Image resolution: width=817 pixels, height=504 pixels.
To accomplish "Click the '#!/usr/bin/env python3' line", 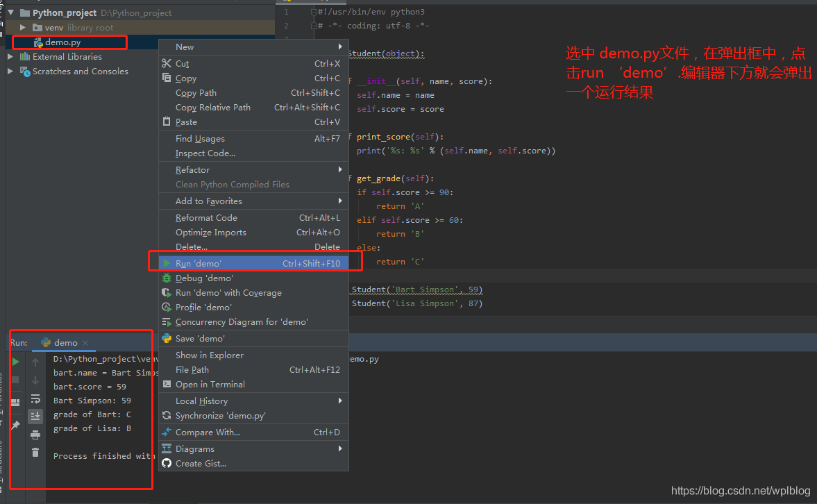I will point(371,12).
